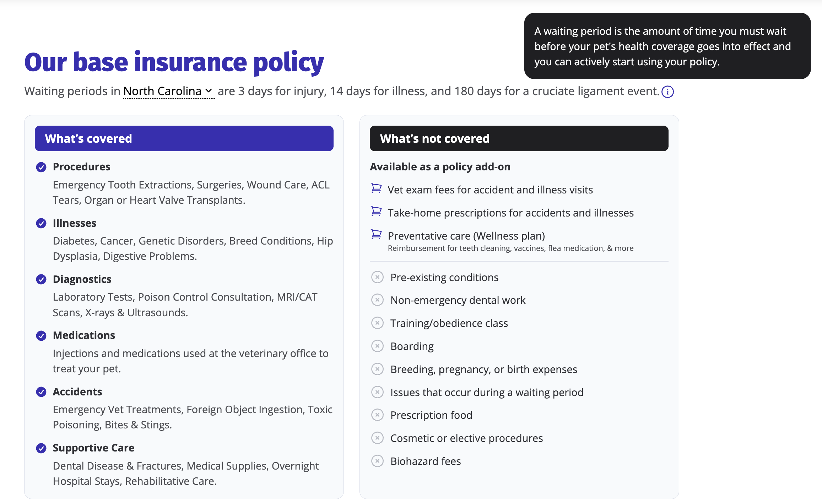The width and height of the screenshot is (822, 504).
Task: Click the X icon next to Prescription food
Action: tap(377, 415)
